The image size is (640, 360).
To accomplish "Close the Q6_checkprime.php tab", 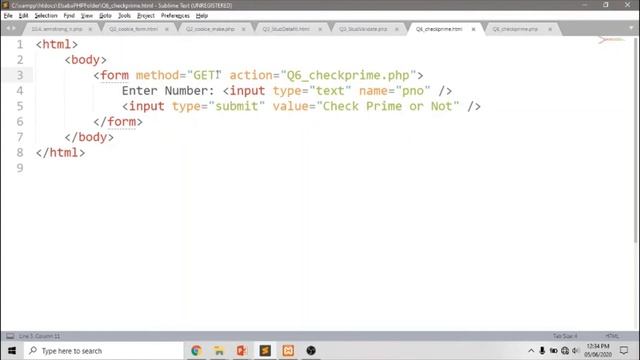I will pyautogui.click(x=550, y=29).
